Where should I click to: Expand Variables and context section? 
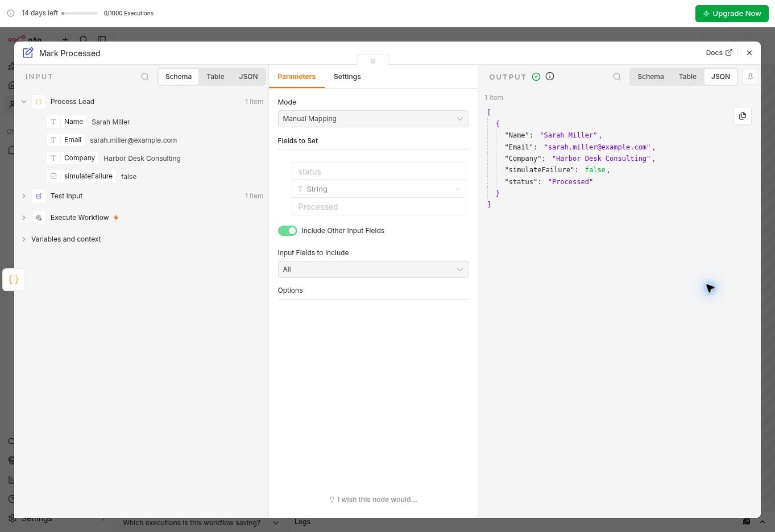[x=24, y=239]
